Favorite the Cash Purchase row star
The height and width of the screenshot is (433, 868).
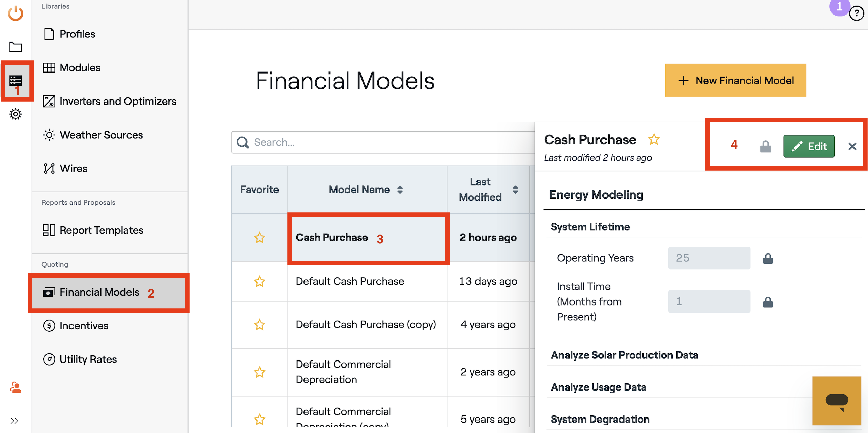point(259,238)
